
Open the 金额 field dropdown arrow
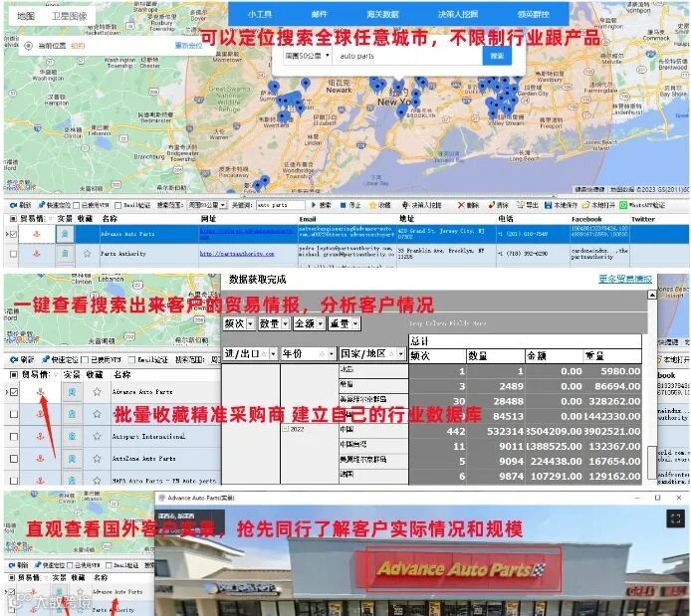pos(321,323)
